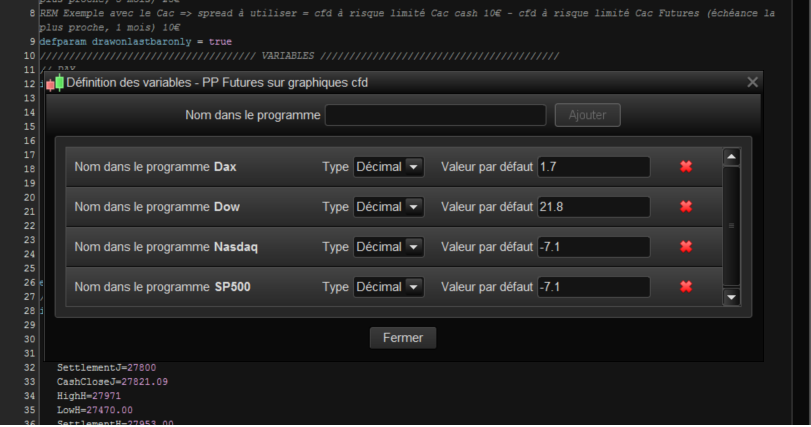
Task: Open the Type dropdown for Dax
Action: (x=389, y=167)
